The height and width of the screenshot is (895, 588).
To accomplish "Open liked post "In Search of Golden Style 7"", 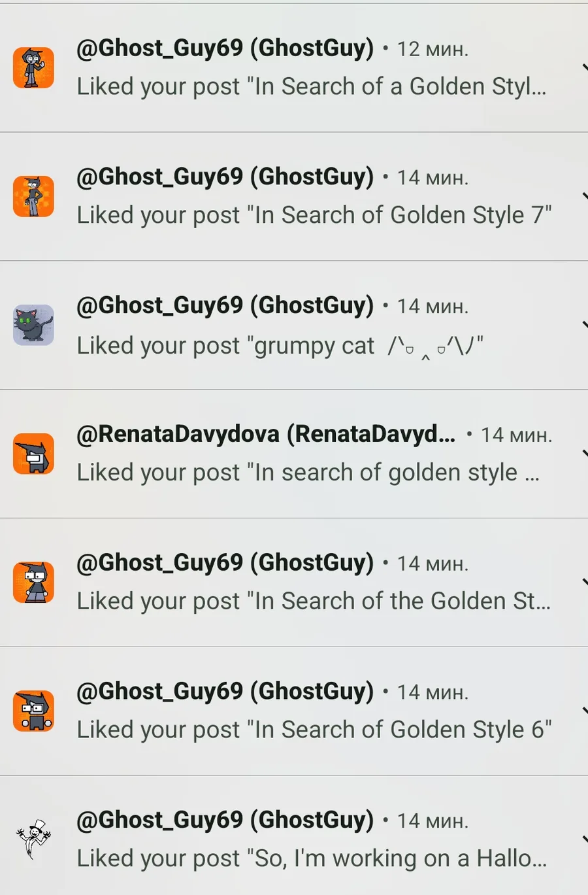I will click(314, 215).
